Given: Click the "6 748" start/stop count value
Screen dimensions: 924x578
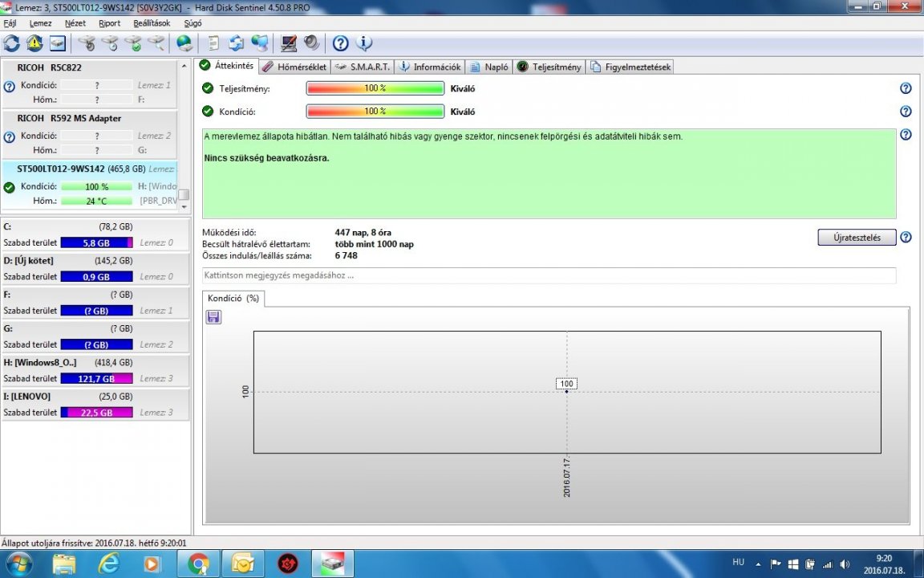Looking at the screenshot, I should (x=346, y=255).
